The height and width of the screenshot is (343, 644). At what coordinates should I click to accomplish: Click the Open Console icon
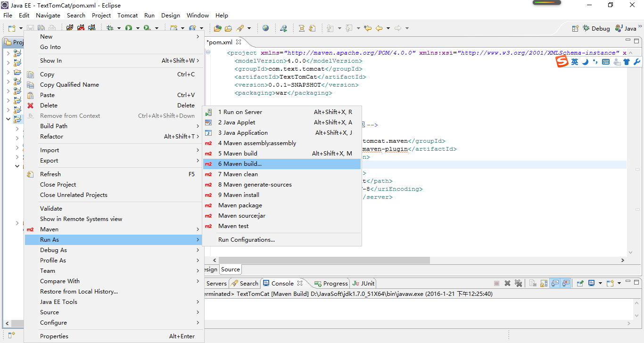[x=611, y=283]
